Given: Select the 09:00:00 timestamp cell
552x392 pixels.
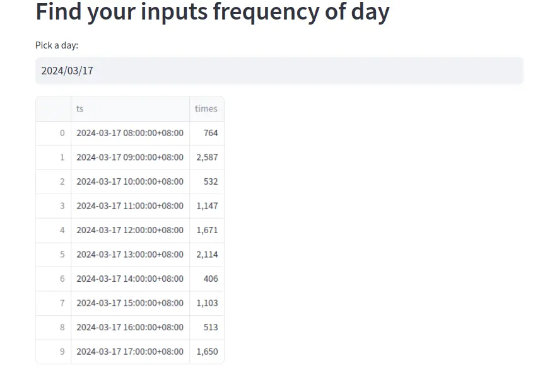Looking at the screenshot, I should tap(130, 158).
